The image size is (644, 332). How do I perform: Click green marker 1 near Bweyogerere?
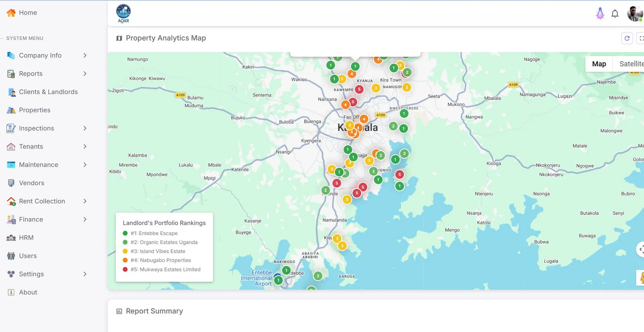coord(404,113)
